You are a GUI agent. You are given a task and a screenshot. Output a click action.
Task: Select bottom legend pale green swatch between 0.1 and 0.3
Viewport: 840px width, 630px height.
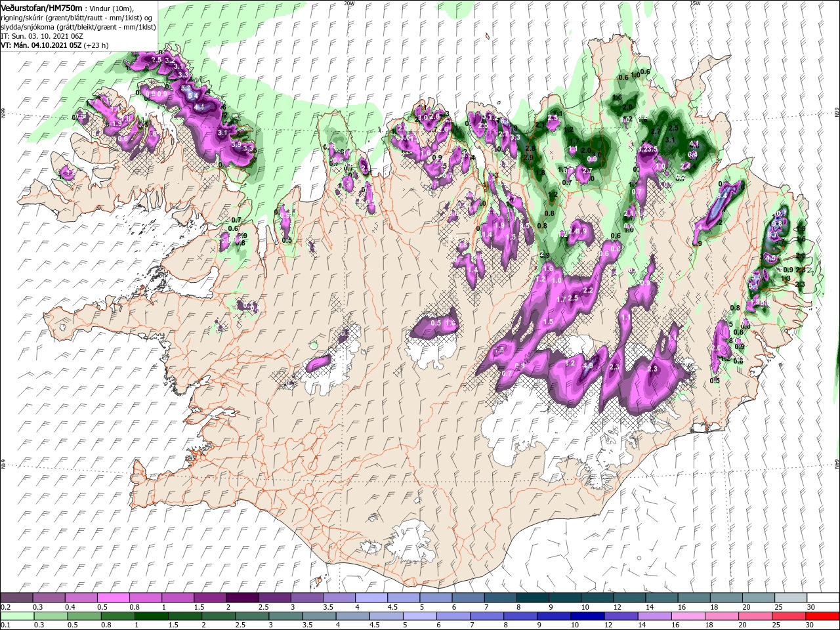click(16, 616)
